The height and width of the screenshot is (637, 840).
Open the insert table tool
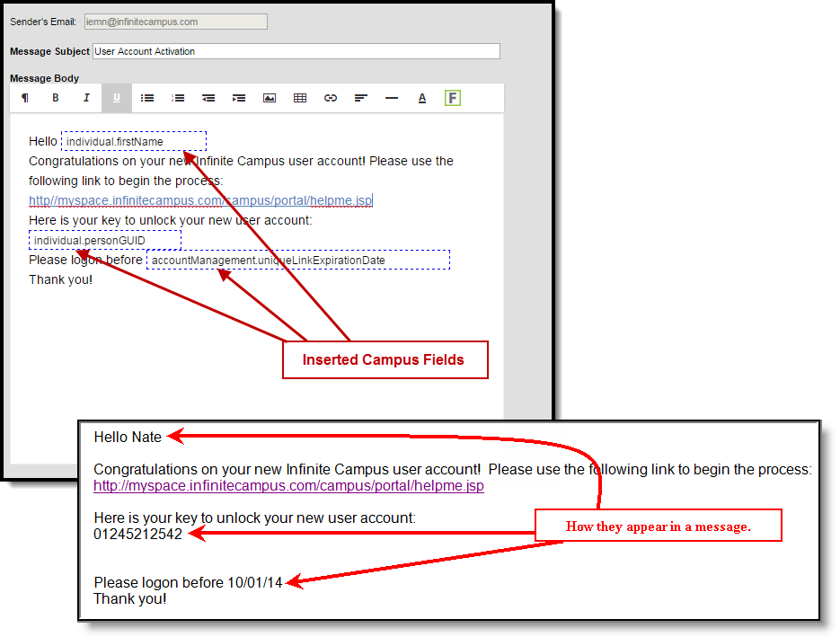click(x=300, y=98)
